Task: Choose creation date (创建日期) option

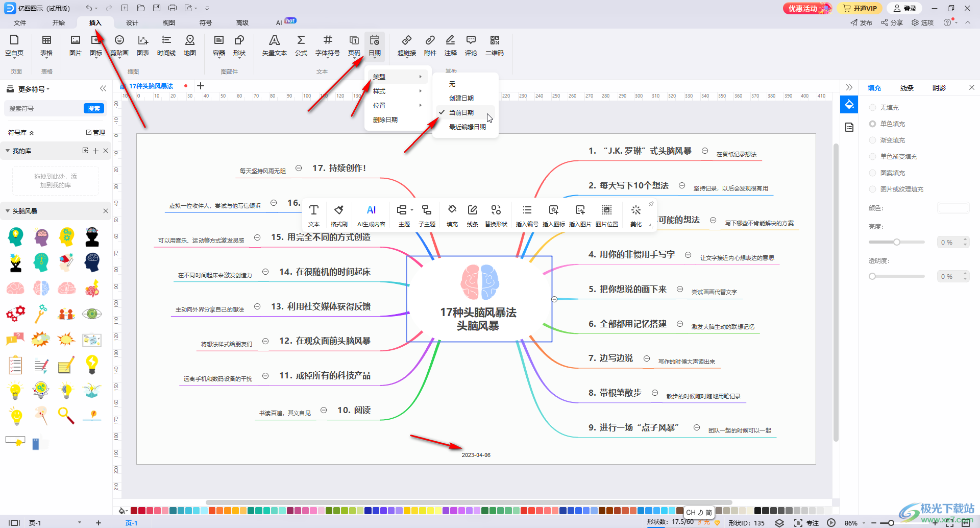Action: [x=465, y=98]
